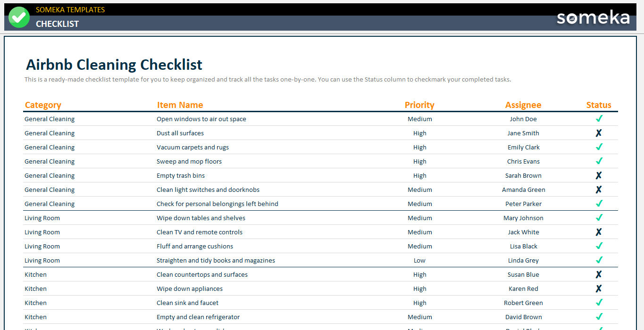The height and width of the screenshot is (330, 644).
Task: Click the Category column header
Action: (x=43, y=105)
